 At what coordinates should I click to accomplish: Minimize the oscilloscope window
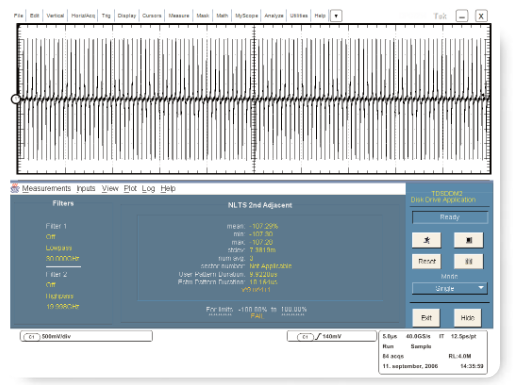tap(462, 16)
